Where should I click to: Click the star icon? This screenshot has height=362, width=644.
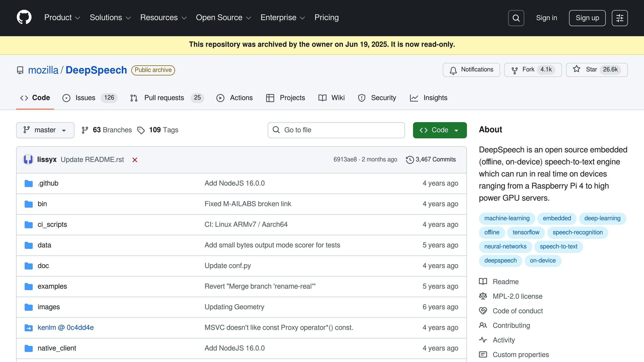coord(576,69)
